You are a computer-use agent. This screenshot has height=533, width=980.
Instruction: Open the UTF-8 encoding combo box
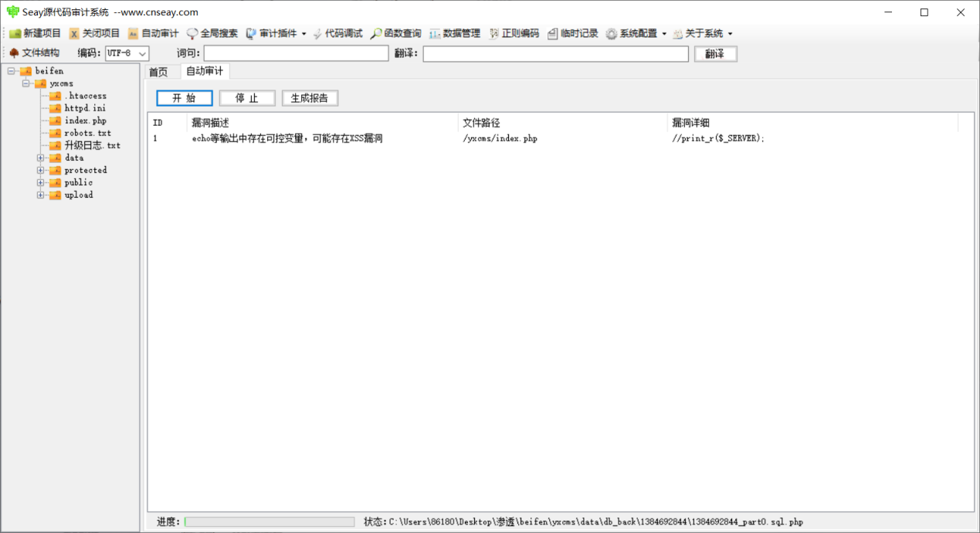[x=142, y=53]
